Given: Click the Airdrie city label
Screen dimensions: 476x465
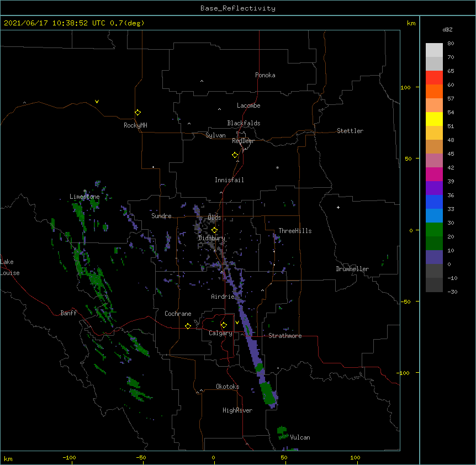Looking at the screenshot, I should tap(223, 297).
